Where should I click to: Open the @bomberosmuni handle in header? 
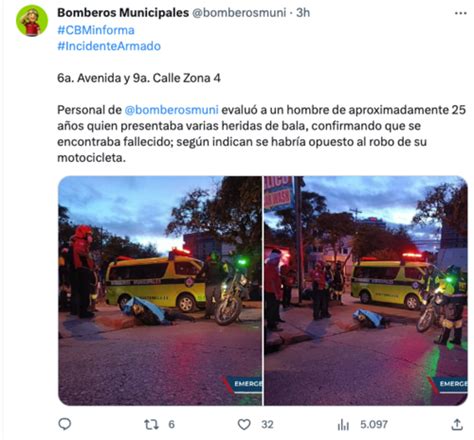pyautogui.click(x=239, y=13)
